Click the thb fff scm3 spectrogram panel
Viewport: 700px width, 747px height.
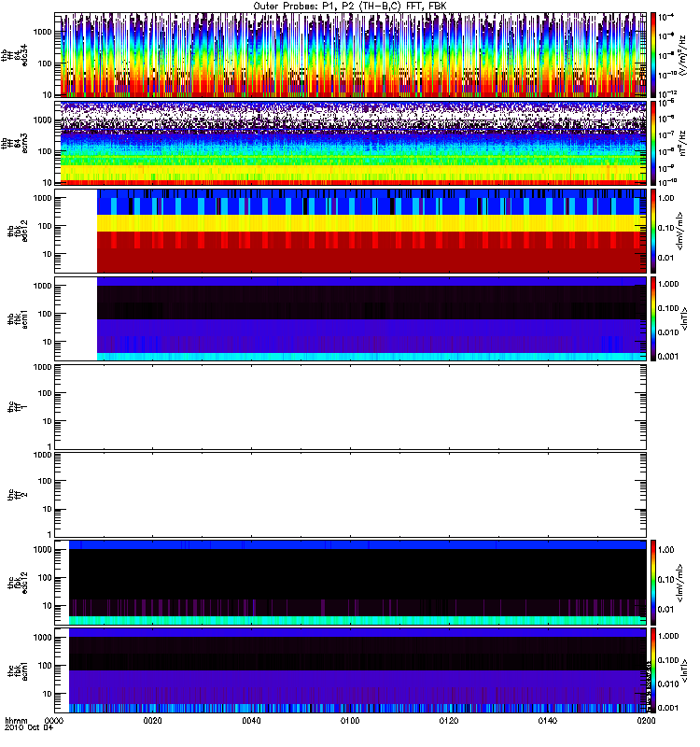click(x=350, y=143)
